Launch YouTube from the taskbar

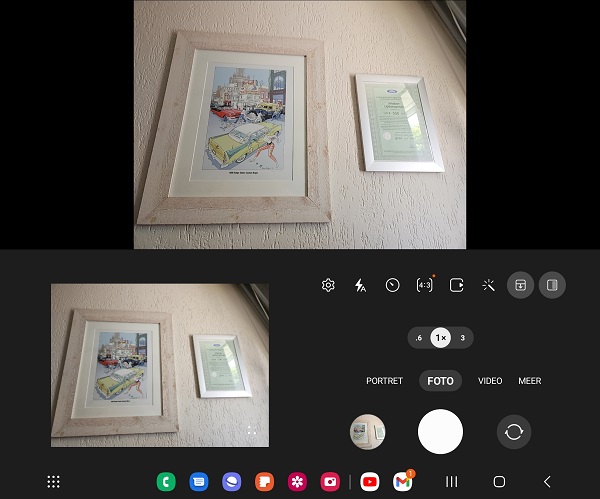tap(370, 481)
